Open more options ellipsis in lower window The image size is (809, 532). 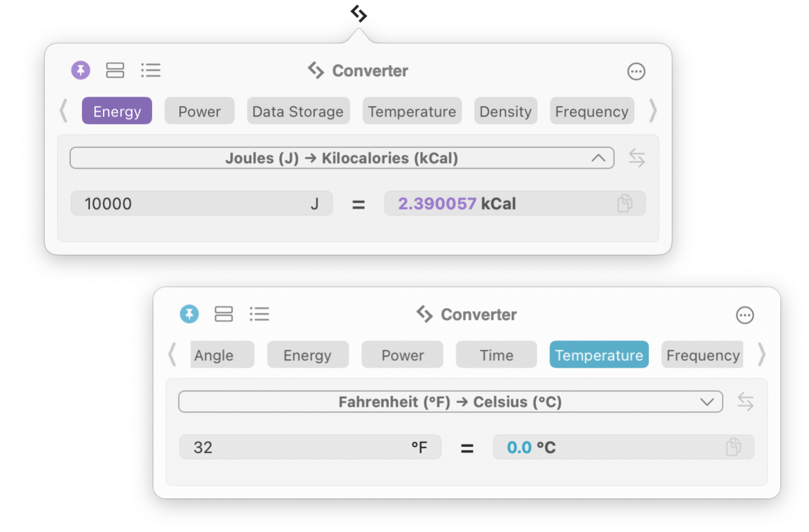(x=745, y=315)
